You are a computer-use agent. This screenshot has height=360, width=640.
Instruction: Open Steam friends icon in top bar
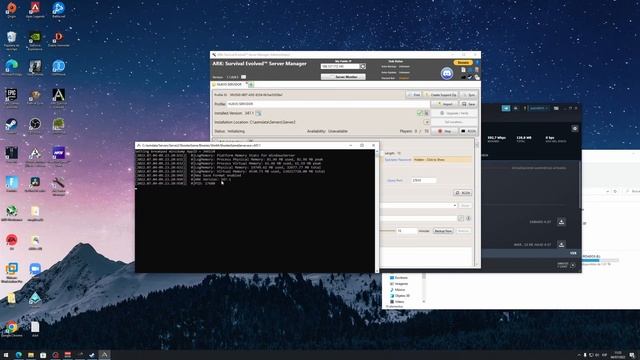[x=516, y=108]
